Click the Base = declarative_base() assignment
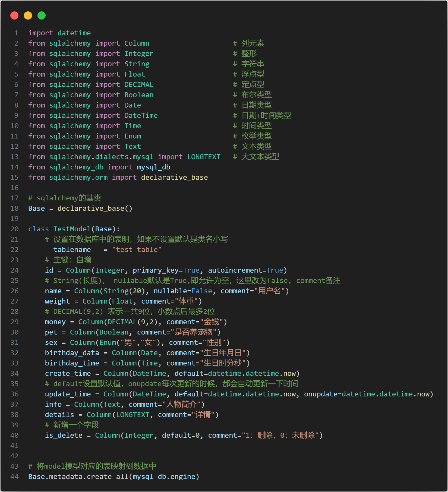The width and height of the screenshot is (448, 492). (x=80, y=208)
